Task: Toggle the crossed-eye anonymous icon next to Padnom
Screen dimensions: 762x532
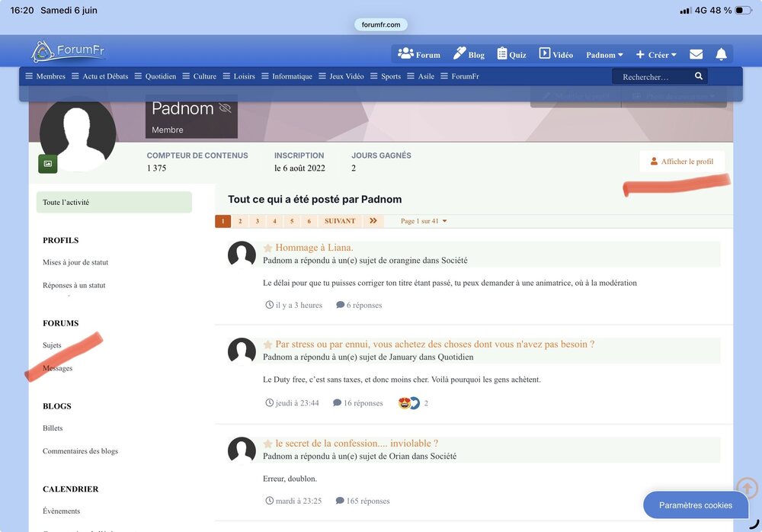Action: click(225, 108)
